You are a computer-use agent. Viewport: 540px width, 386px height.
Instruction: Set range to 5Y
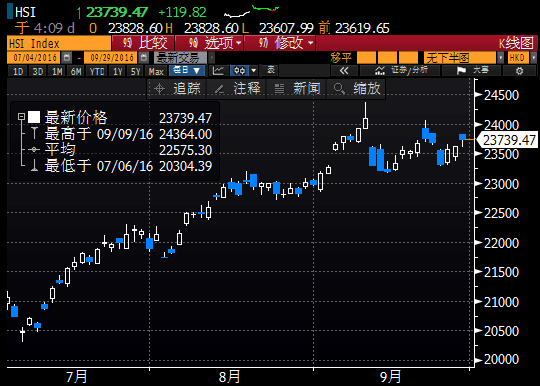(x=135, y=71)
